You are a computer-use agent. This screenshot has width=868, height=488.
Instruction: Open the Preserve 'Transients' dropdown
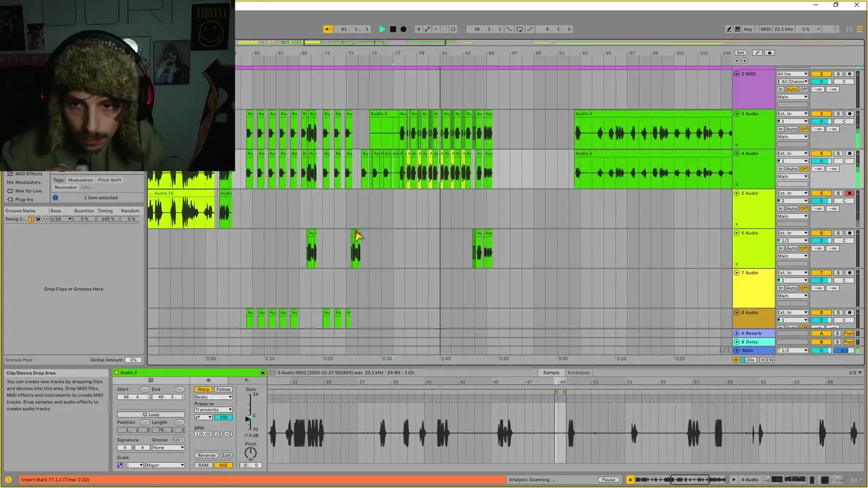coord(213,409)
